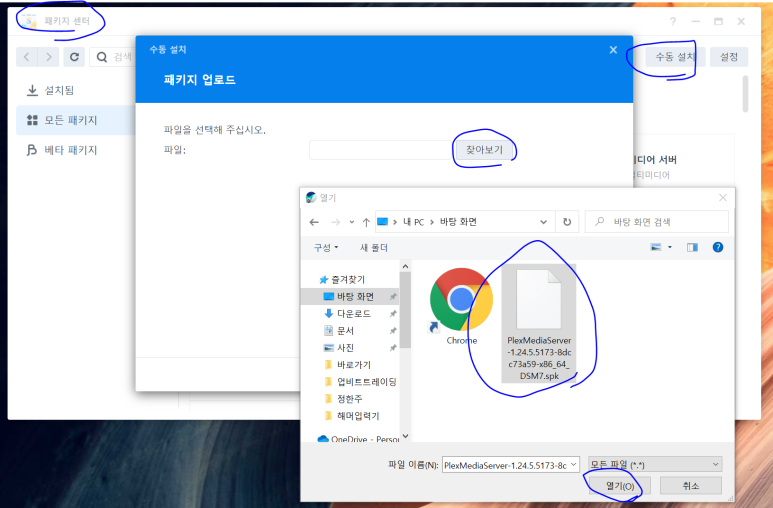Click the 파일 이름 filename combo box
Screen dimensions: 773x508
point(511,465)
